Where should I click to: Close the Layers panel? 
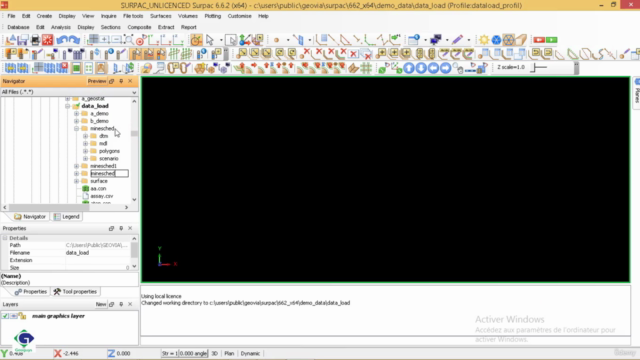point(130,304)
